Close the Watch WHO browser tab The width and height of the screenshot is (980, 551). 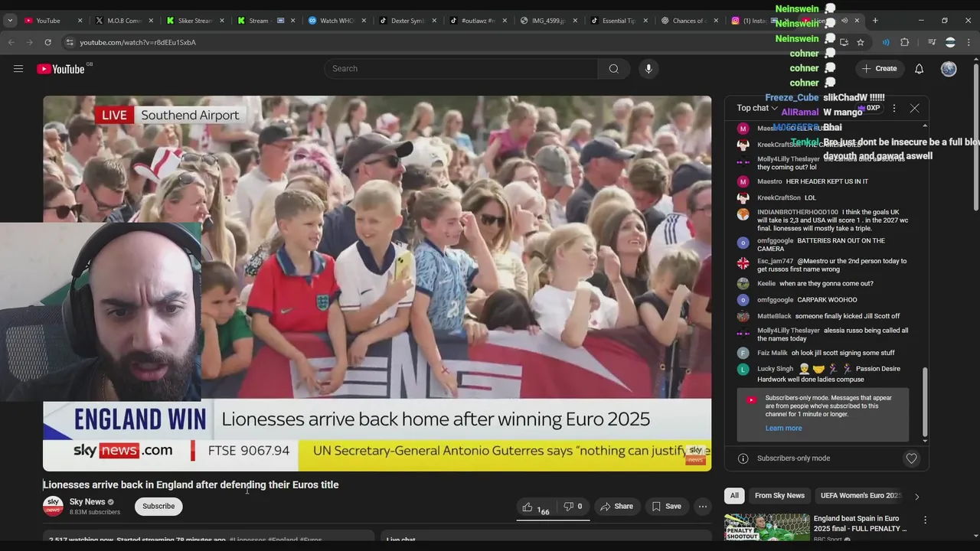click(x=363, y=21)
